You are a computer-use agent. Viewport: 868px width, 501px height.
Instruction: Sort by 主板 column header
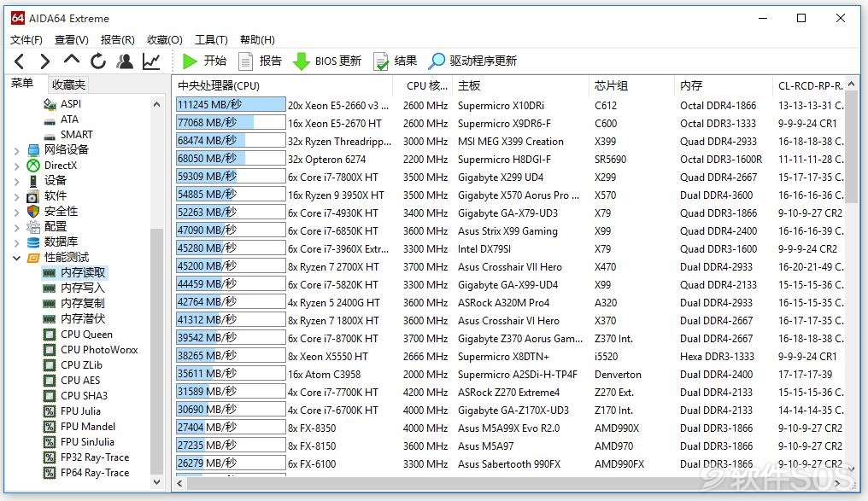point(521,85)
